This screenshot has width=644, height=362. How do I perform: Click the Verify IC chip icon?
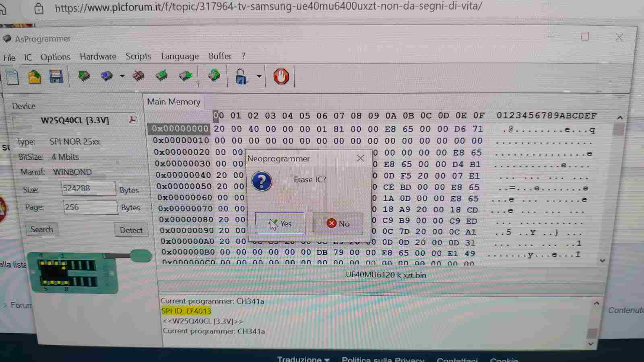click(162, 76)
